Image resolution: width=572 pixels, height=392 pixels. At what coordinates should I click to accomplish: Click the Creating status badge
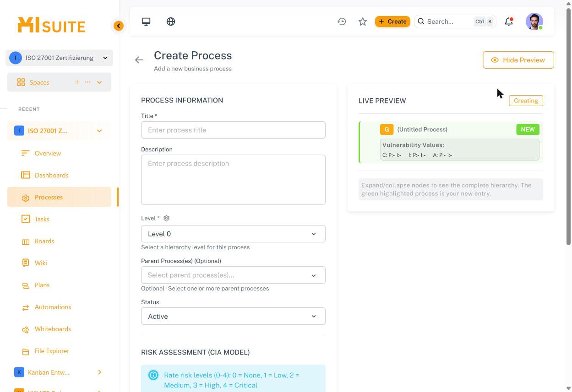point(526,101)
